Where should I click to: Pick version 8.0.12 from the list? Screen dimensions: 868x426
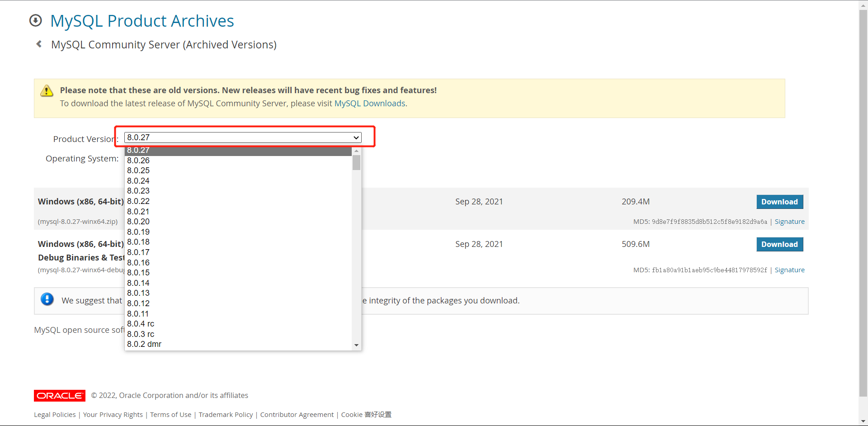[x=238, y=303]
